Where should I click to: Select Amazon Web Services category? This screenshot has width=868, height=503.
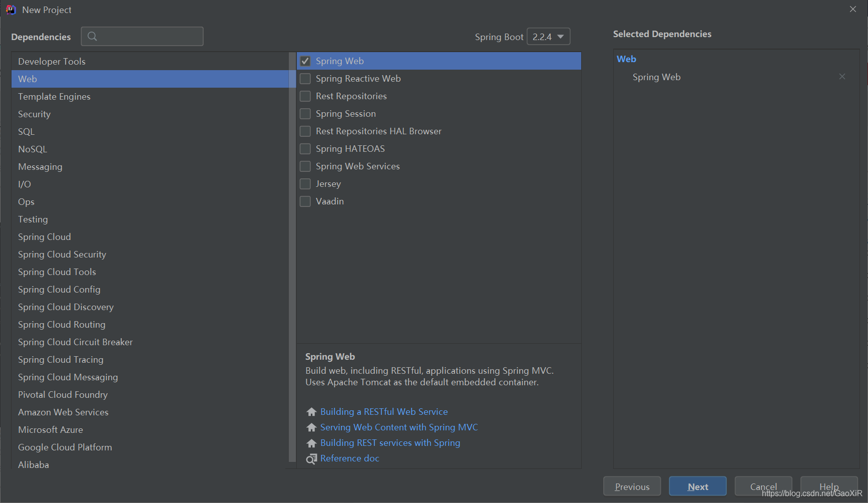coord(150,412)
